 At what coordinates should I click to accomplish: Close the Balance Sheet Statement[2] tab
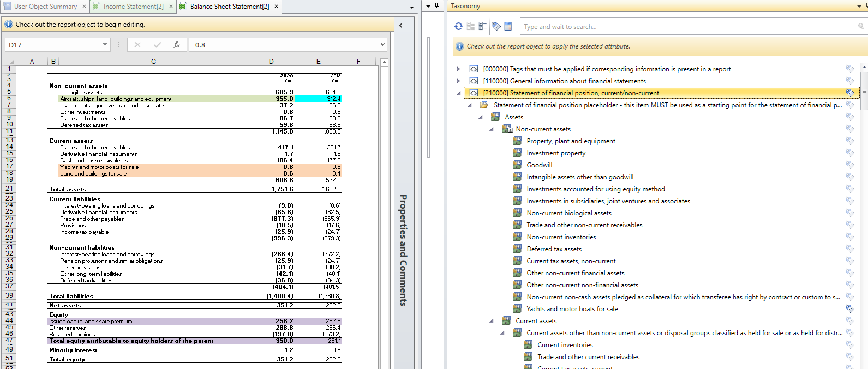[276, 7]
